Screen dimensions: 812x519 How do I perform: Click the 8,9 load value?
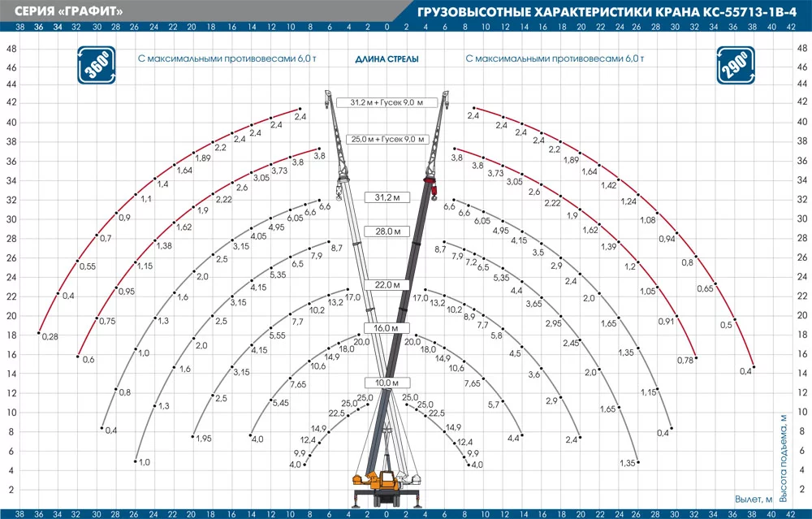(469, 317)
